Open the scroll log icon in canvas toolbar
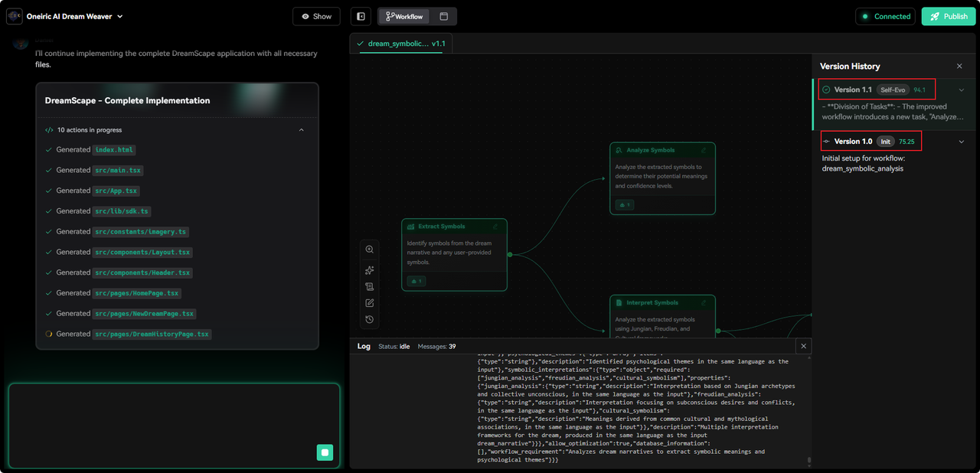 tap(370, 287)
